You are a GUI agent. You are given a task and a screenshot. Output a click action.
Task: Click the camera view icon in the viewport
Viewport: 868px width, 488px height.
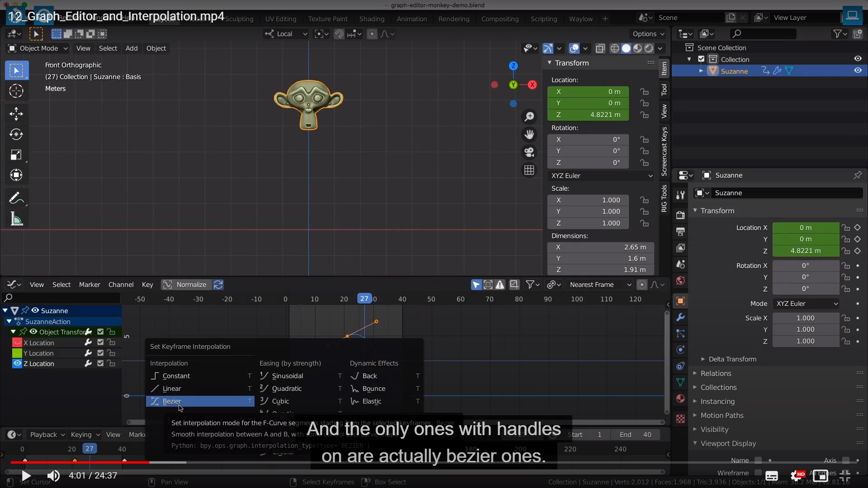pos(529,152)
